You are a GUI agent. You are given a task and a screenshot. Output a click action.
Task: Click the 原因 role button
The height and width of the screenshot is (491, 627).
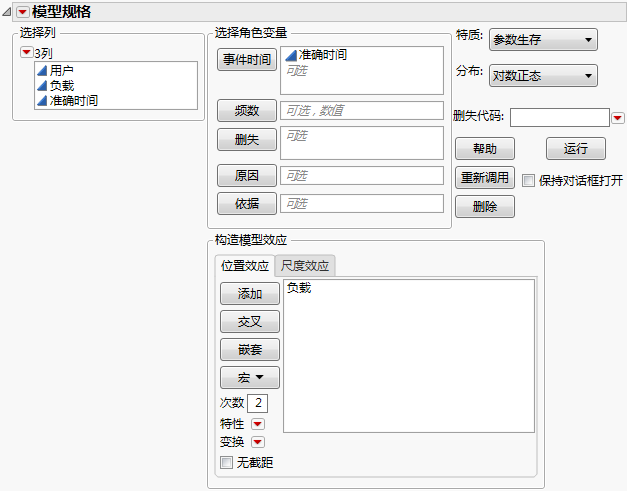[247, 176]
